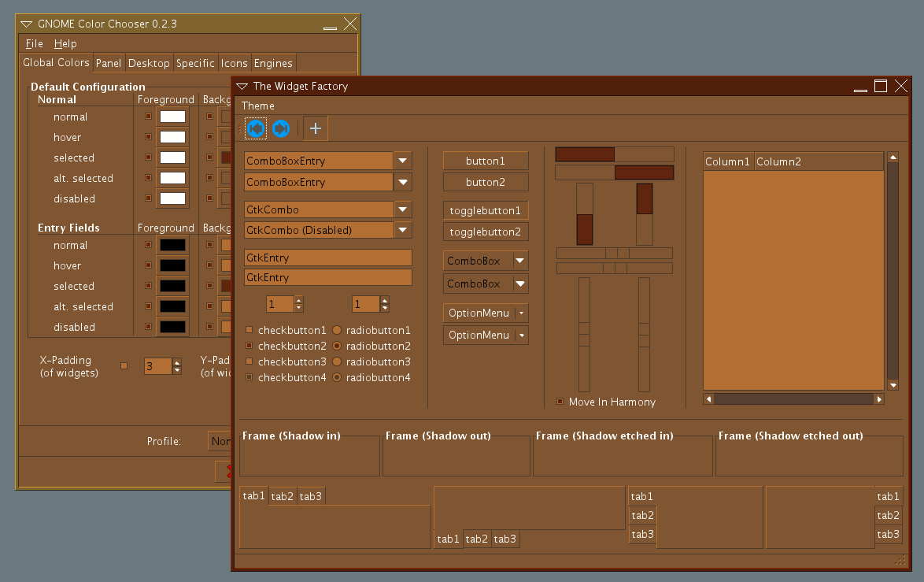Enable the X-Padding checkbox
924x582 pixels.
pyautogui.click(x=124, y=365)
